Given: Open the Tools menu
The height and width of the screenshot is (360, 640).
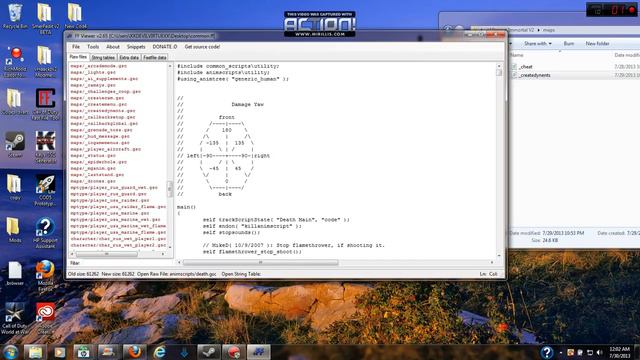Looking at the screenshot, I should [x=93, y=47].
